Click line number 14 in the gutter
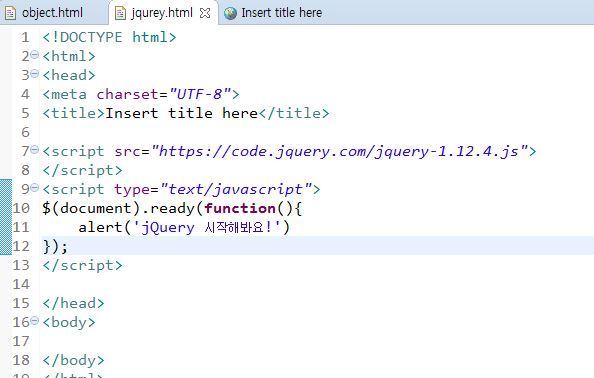Viewport: 594px width, 378px height. 21,284
